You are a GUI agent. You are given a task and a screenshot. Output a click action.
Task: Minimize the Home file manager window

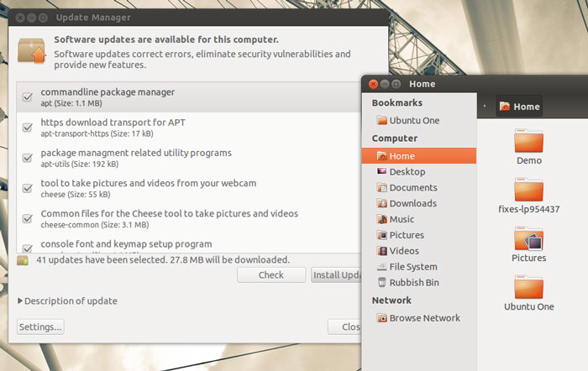point(385,84)
